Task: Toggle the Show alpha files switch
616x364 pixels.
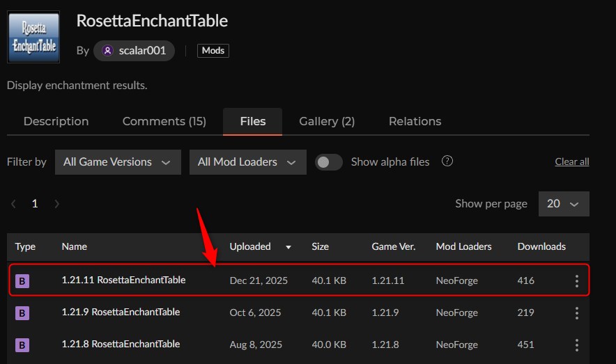Action: click(329, 162)
